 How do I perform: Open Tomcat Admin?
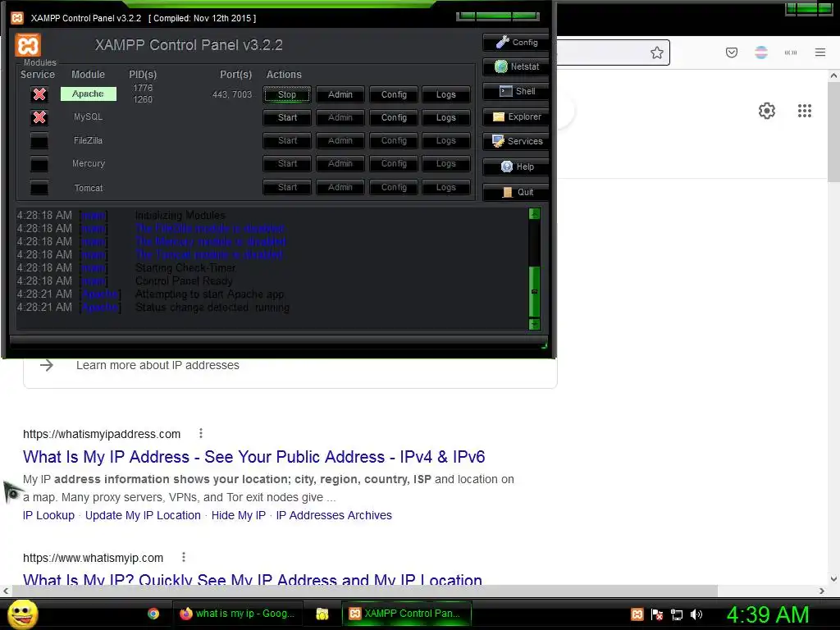(x=340, y=187)
